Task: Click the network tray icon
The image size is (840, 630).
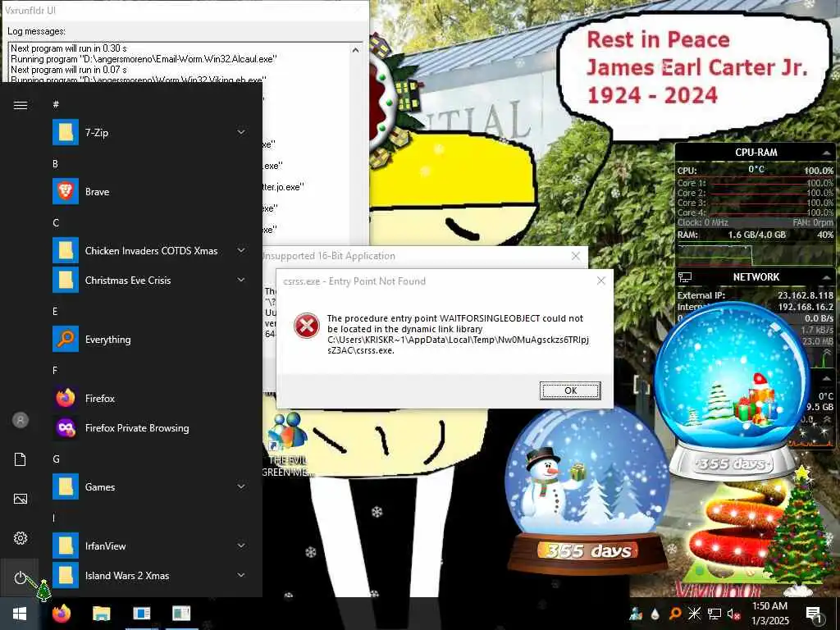Action: 714,614
